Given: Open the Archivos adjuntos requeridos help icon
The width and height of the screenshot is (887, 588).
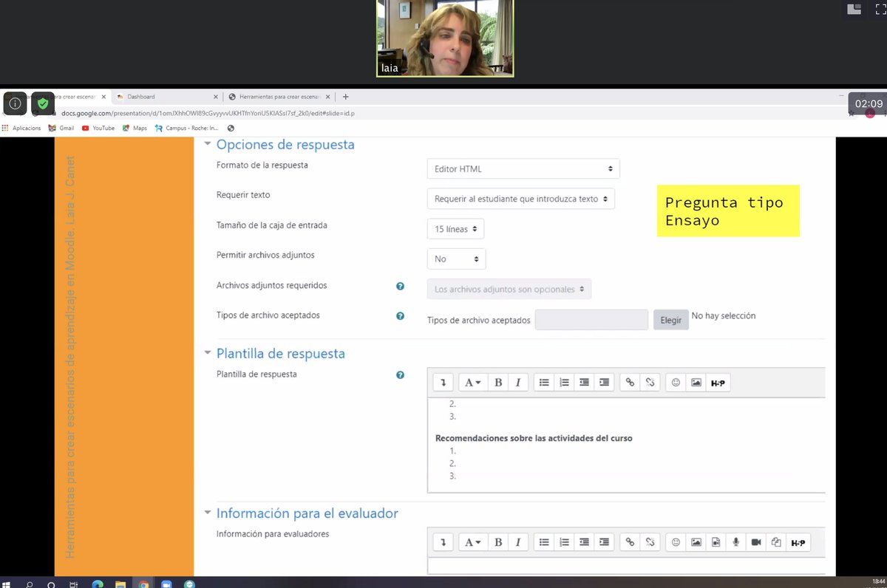Looking at the screenshot, I should (x=400, y=286).
